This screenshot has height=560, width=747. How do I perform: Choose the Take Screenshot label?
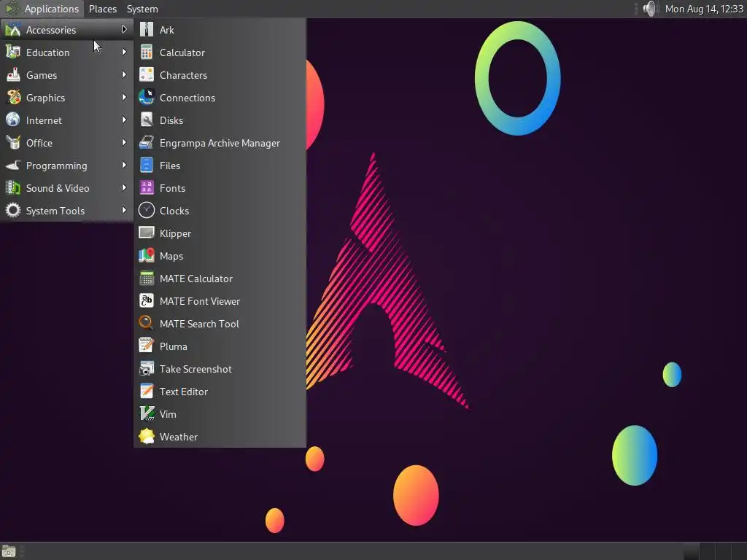click(196, 369)
